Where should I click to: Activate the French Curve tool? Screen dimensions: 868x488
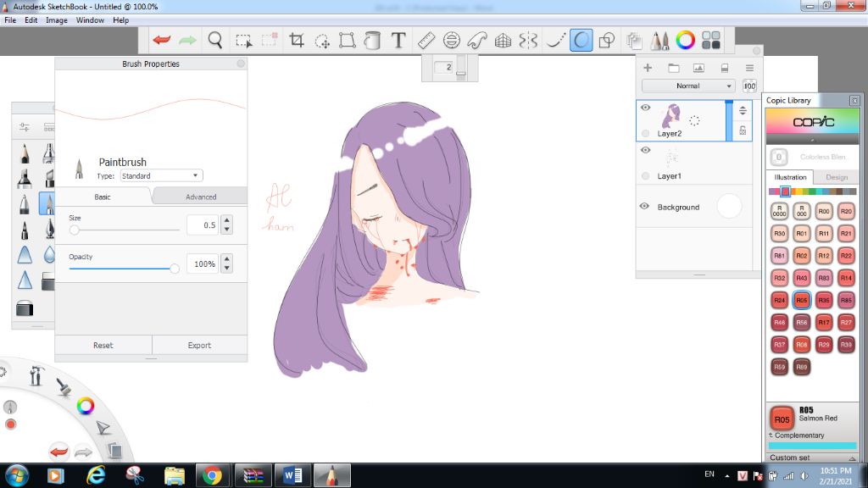[476, 40]
